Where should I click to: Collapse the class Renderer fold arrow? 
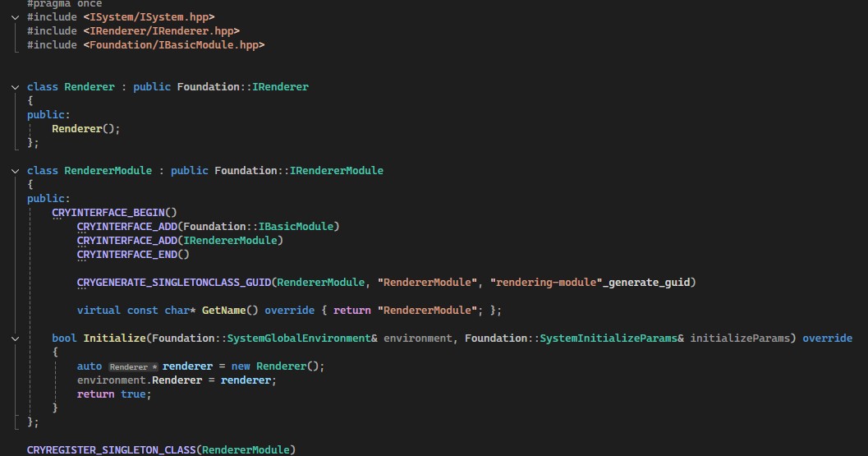(16, 87)
